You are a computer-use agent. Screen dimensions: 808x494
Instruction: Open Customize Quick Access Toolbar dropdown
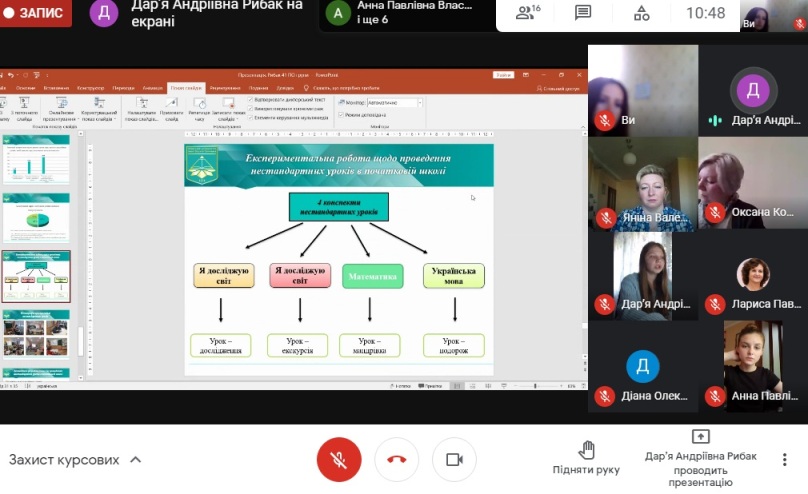click(47, 75)
